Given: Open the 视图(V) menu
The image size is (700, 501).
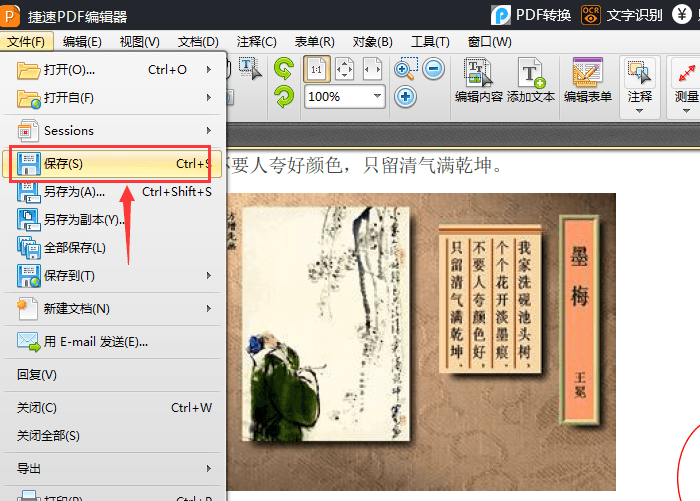Looking at the screenshot, I should (140, 42).
